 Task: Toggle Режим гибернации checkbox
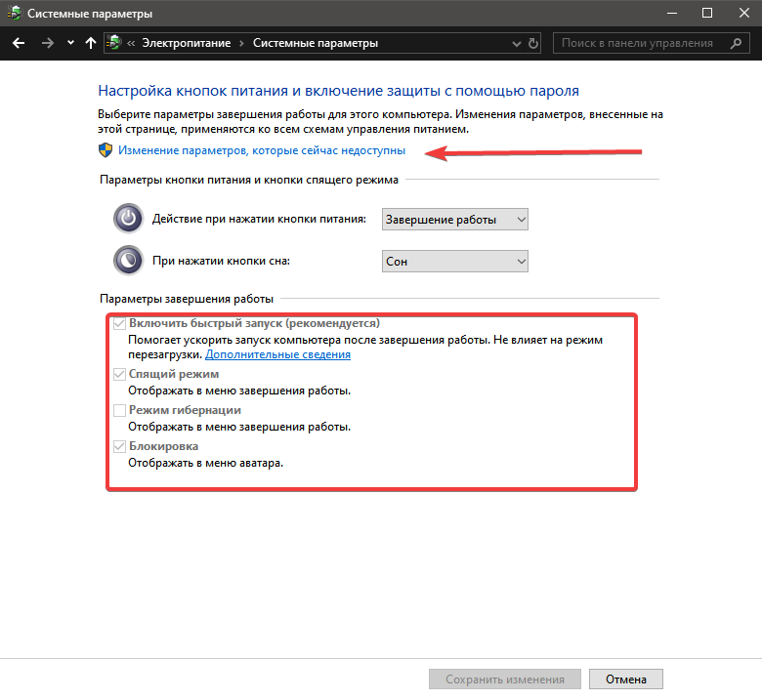(x=119, y=410)
